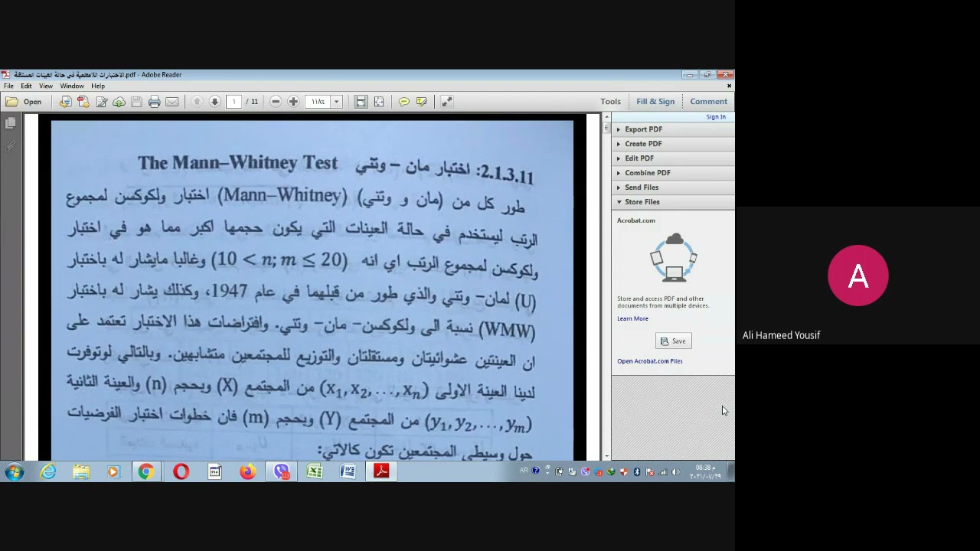This screenshot has width=980, height=551.
Task: Click the document vertical scrollbar
Action: tap(606, 287)
